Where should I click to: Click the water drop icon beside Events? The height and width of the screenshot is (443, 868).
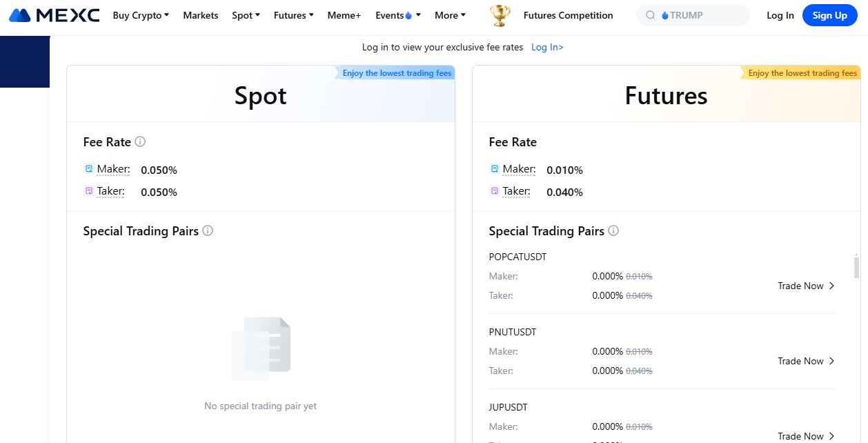[408, 15]
